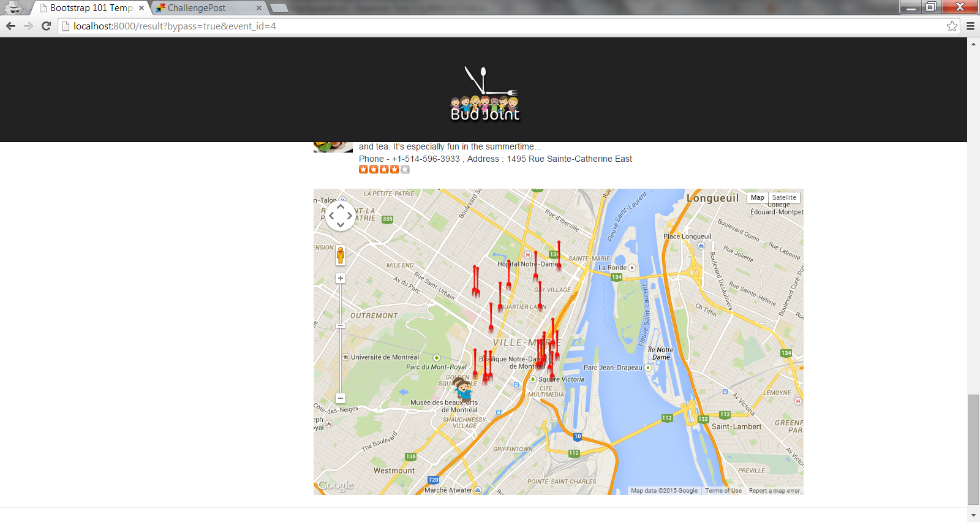Restore the browser window size
This screenshot has height=522, width=980.
931,7
